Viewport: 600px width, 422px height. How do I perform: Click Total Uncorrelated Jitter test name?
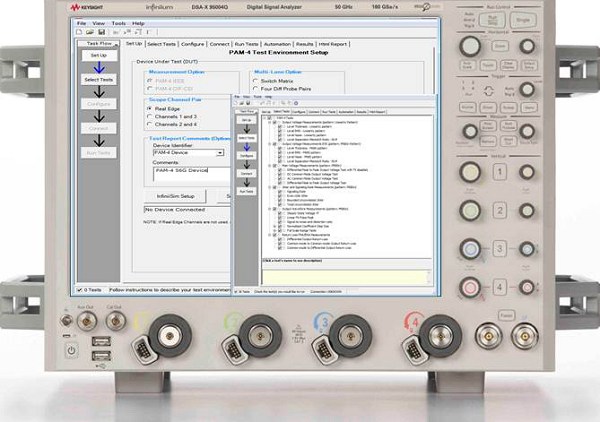(x=305, y=204)
